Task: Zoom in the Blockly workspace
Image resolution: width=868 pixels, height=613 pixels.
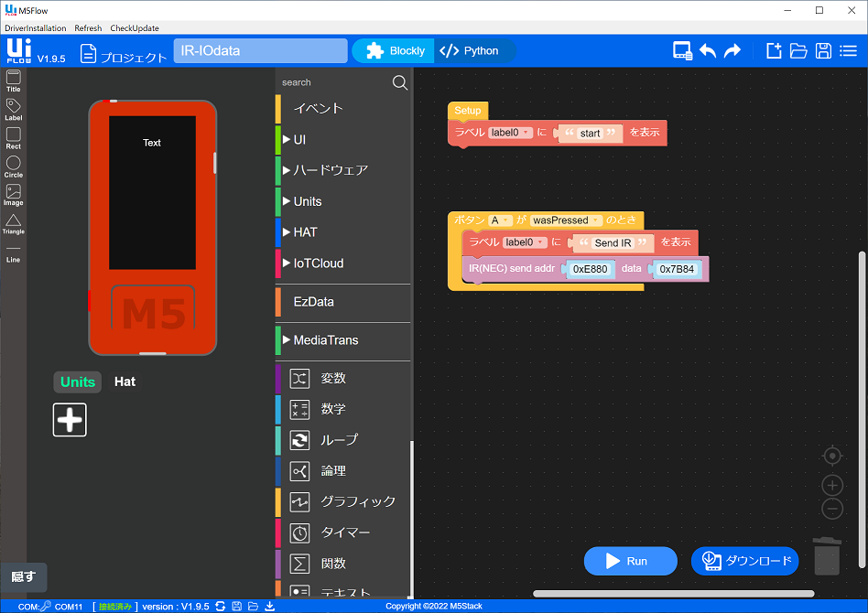Action: (832, 485)
